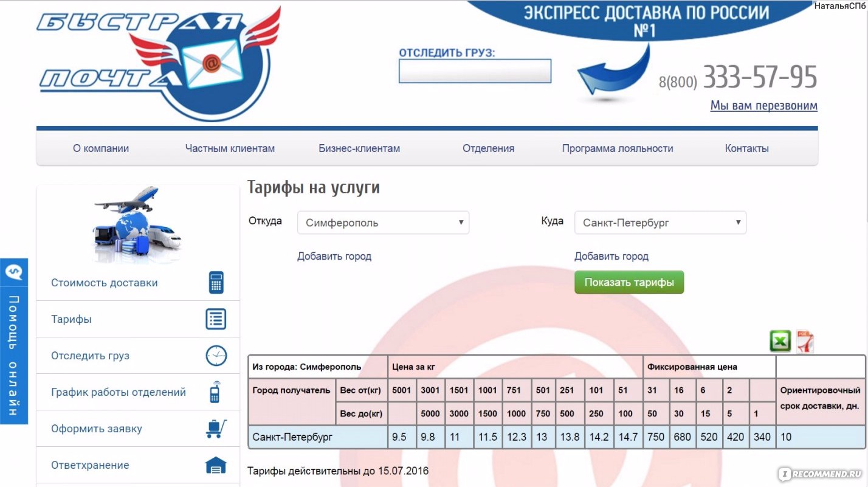The image size is (868, 487).
Task: Click the 420 fixed price cell
Action: (x=736, y=437)
